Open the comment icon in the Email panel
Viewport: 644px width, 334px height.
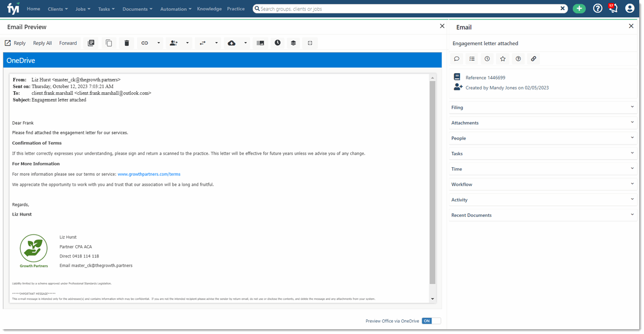(456, 58)
